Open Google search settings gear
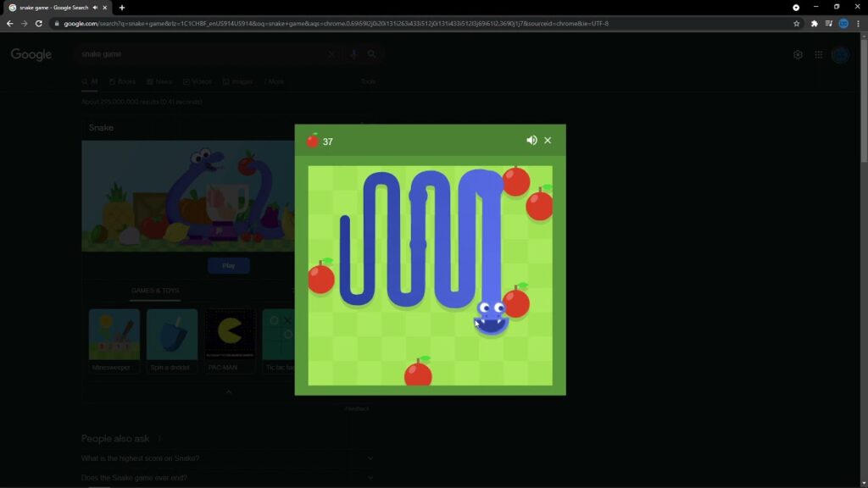 coord(798,55)
